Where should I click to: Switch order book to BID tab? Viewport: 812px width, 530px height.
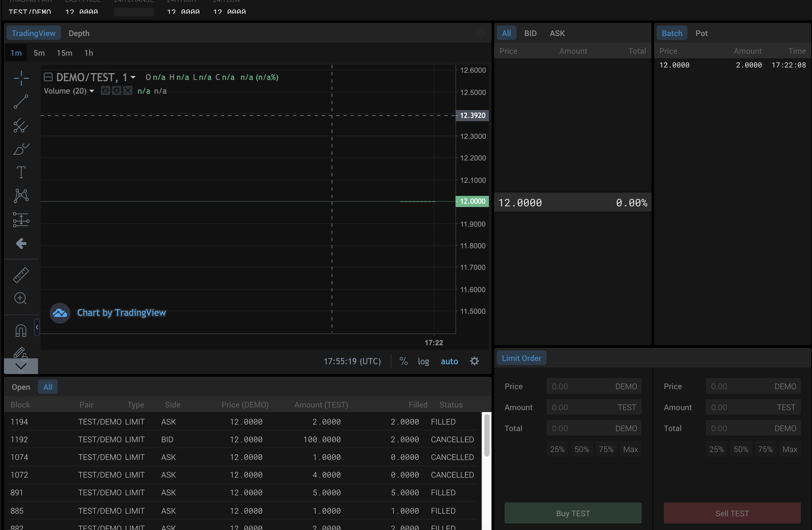(530, 33)
